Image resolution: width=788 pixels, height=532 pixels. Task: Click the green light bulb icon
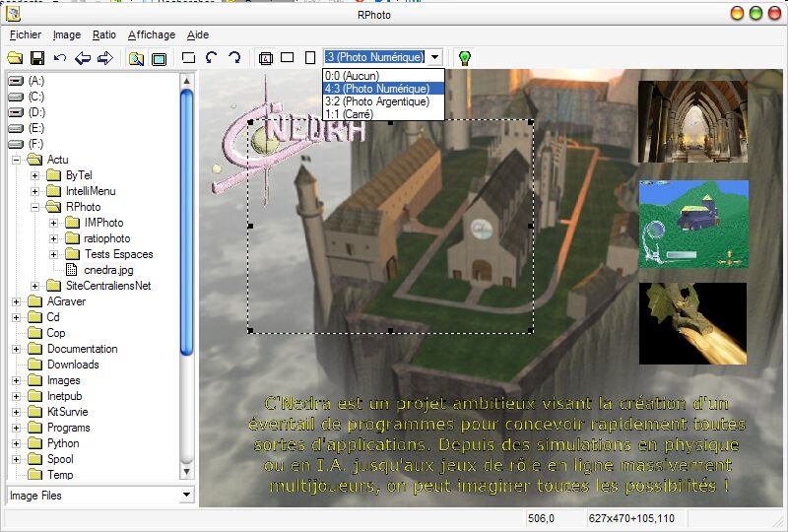pyautogui.click(x=464, y=58)
